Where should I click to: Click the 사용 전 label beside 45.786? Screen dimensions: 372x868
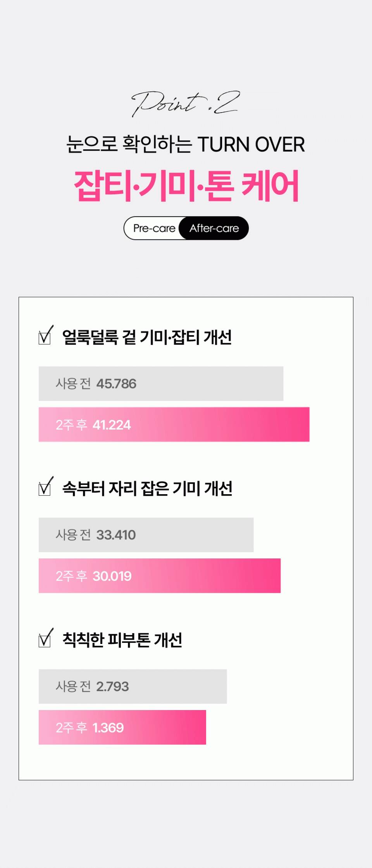coord(73,383)
